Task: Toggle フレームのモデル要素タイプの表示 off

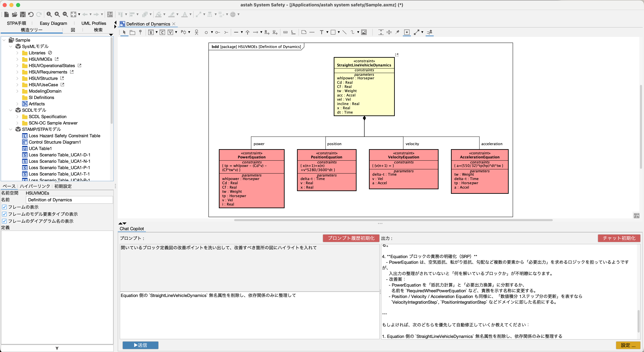Action: 4,214
